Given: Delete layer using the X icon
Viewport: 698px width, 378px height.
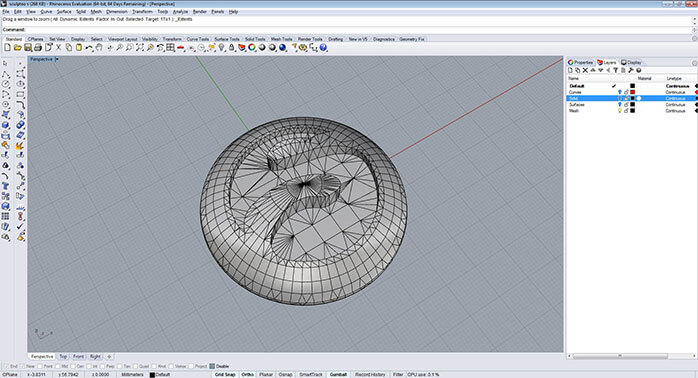Looking at the screenshot, I should click(x=585, y=70).
